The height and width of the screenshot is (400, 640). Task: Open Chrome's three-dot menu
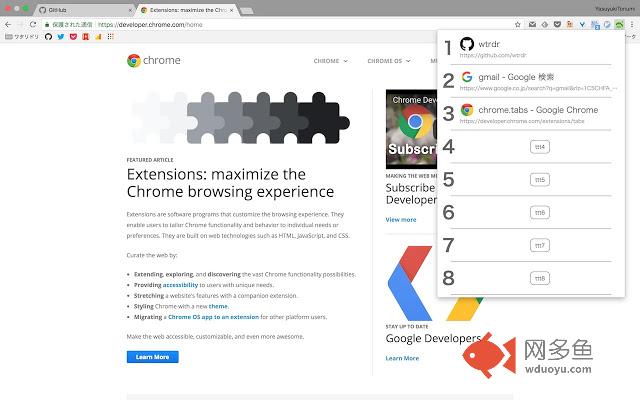coord(632,24)
